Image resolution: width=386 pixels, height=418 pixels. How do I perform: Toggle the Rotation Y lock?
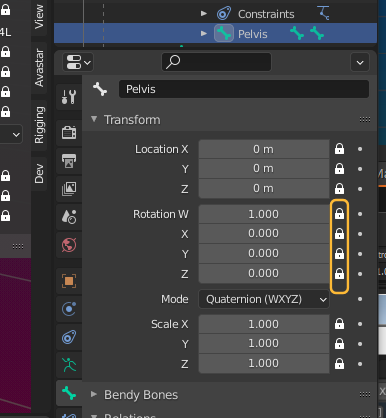(x=339, y=254)
